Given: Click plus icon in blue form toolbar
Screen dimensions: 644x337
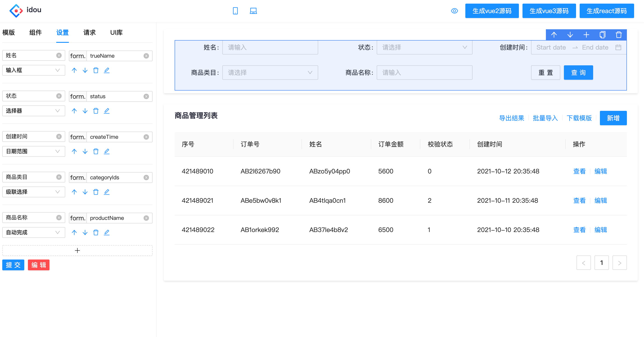Looking at the screenshot, I should 586,34.
